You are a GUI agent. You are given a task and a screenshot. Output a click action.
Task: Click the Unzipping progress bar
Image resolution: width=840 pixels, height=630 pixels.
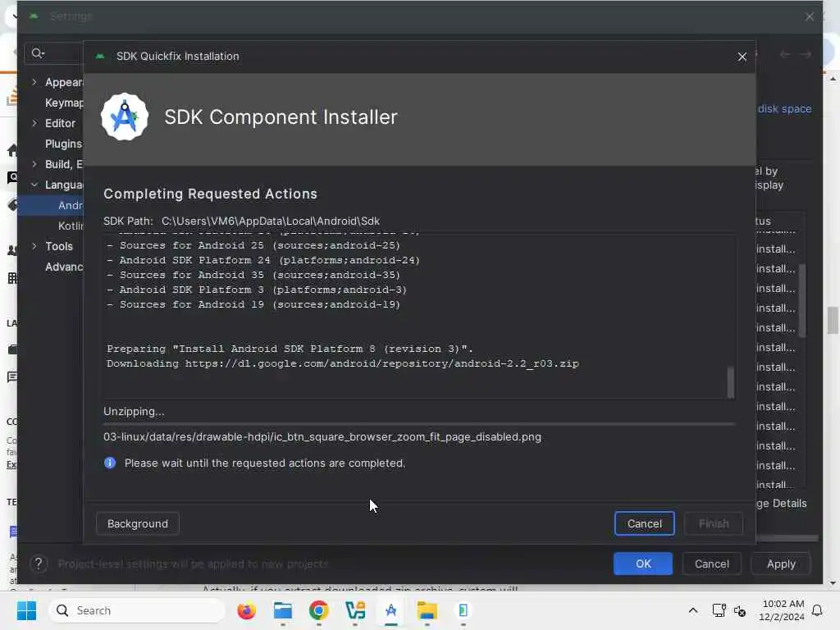419,424
